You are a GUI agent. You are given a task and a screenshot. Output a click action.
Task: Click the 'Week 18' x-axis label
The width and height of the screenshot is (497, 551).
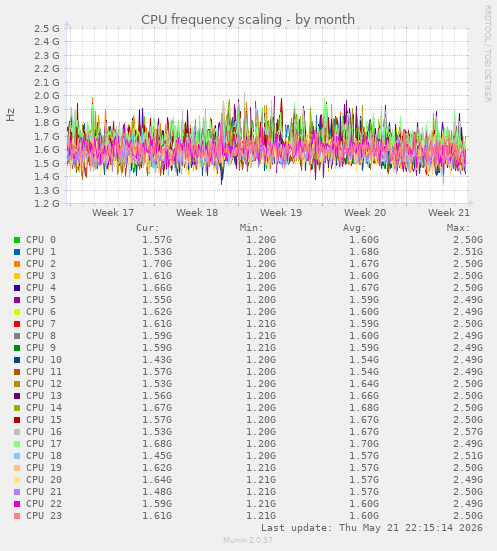coord(197,213)
